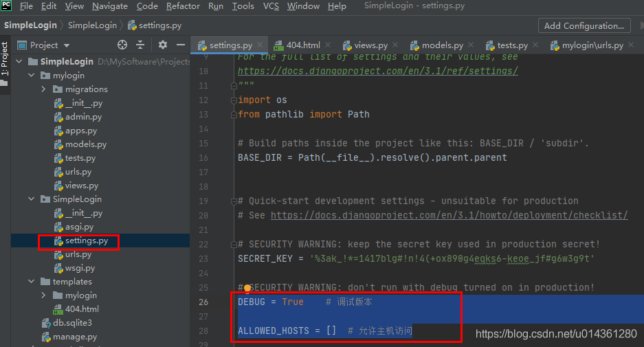Click the SECRET_KEY line in the editor

click(416, 259)
